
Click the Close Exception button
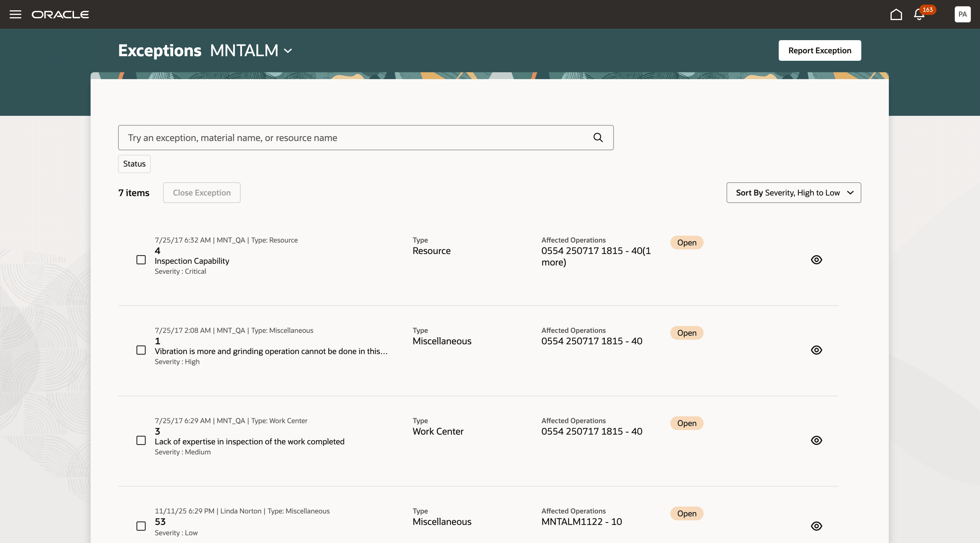[x=202, y=193]
